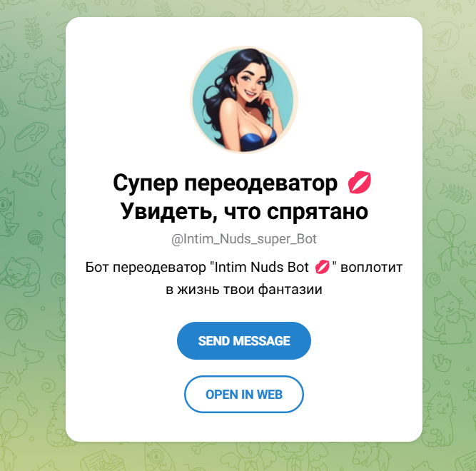Click the empty white card area below buttons
Screen dimensions: 476x471
(x=244, y=428)
